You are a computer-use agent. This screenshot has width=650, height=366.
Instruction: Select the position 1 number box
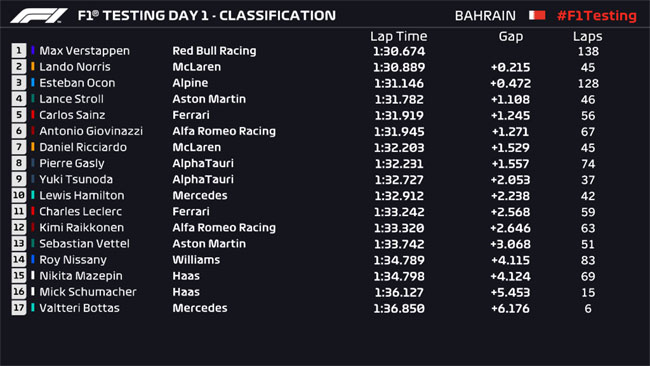point(19,51)
